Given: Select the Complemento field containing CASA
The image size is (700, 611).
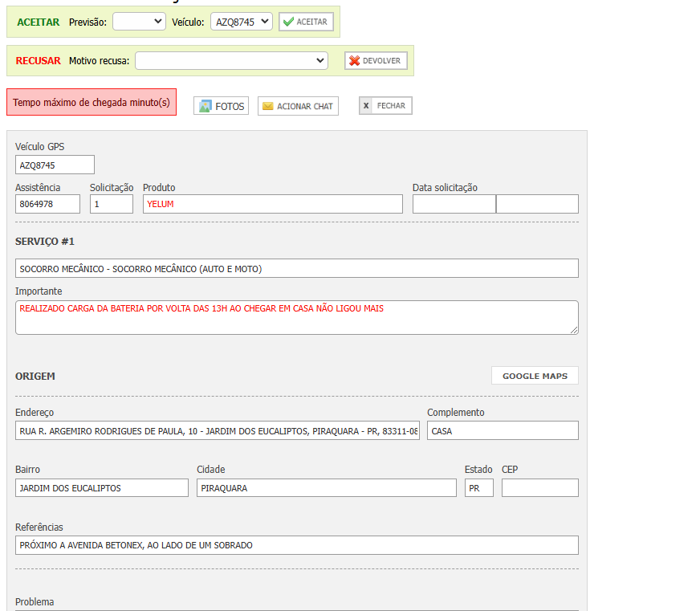Looking at the screenshot, I should pos(502,431).
